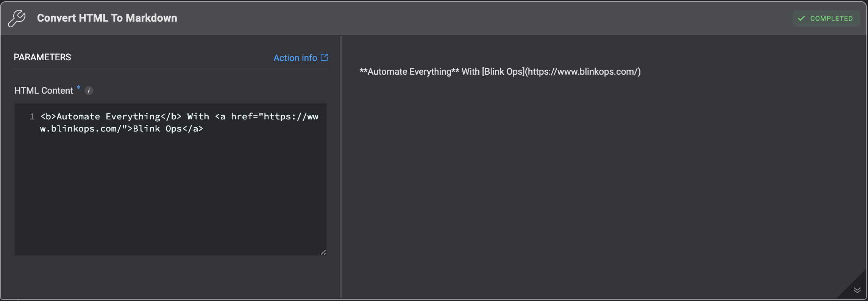Click the PARAMETERS heading

point(42,57)
